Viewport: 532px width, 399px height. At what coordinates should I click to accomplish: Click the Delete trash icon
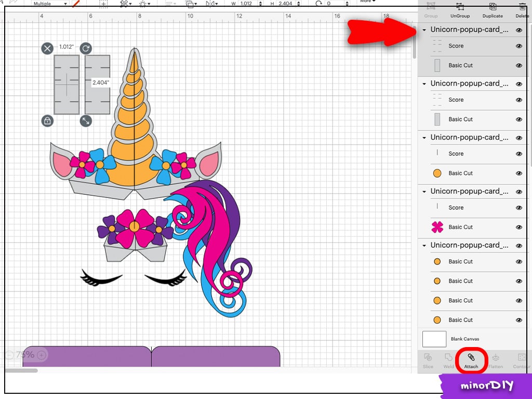click(x=523, y=6)
